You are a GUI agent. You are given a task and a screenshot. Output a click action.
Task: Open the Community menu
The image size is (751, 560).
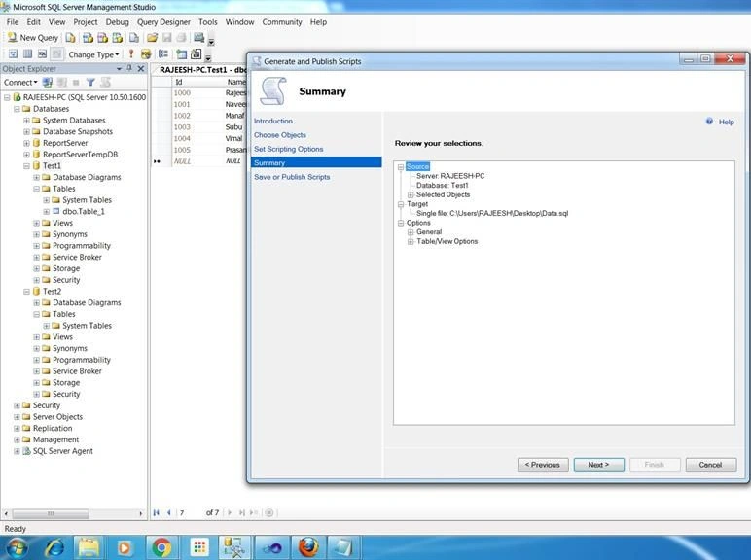[282, 22]
